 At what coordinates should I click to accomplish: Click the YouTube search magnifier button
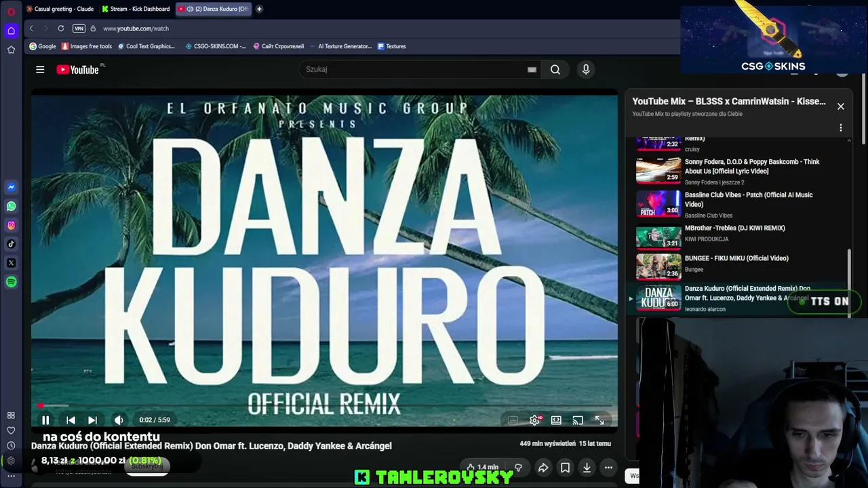[555, 69]
